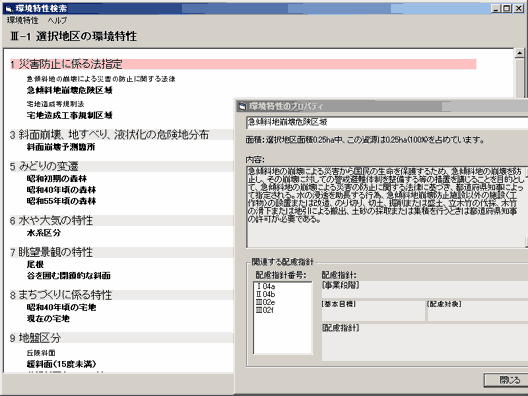Click the 環境特性検索 title bar icon
Screen dimensions: 528x396
(x=9, y=8)
